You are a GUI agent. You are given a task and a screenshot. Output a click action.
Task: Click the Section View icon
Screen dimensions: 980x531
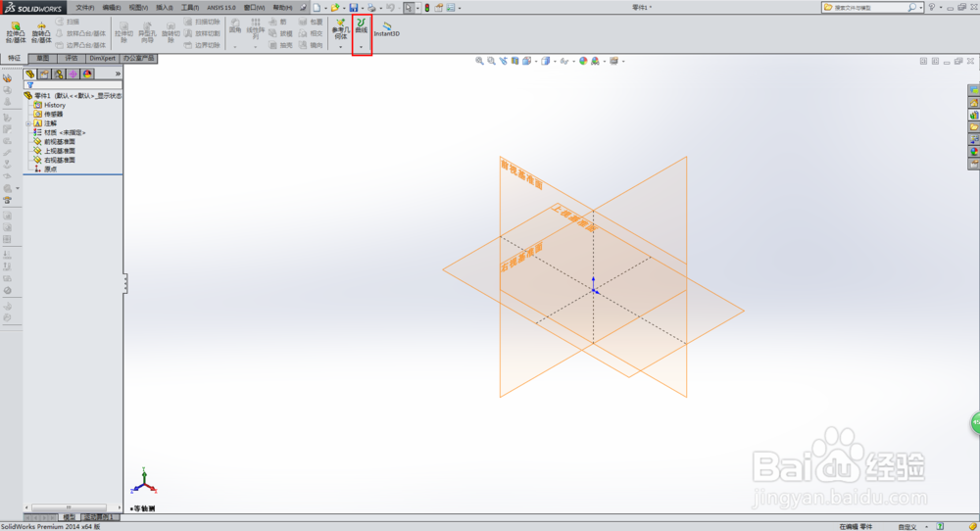click(515, 61)
